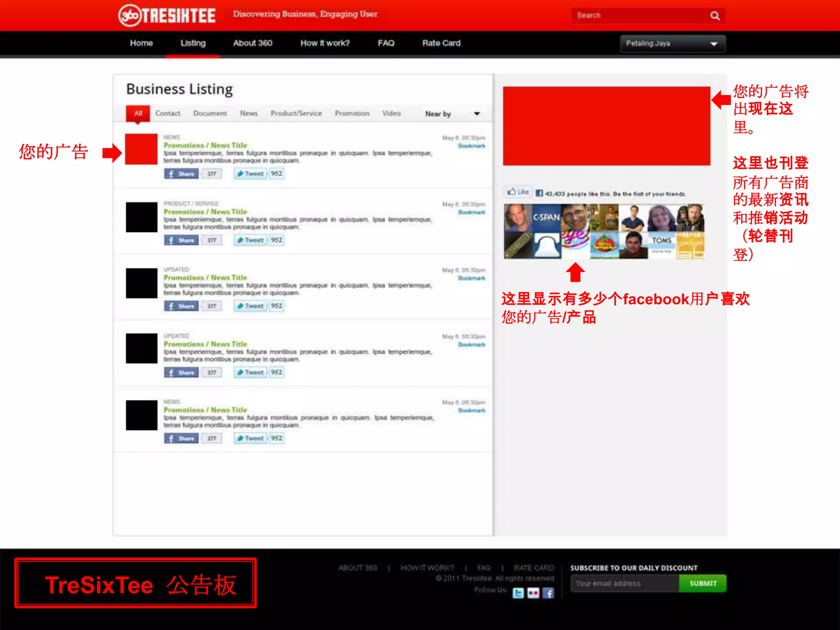Tweet the first UPDATED listing

pyautogui.click(x=250, y=306)
